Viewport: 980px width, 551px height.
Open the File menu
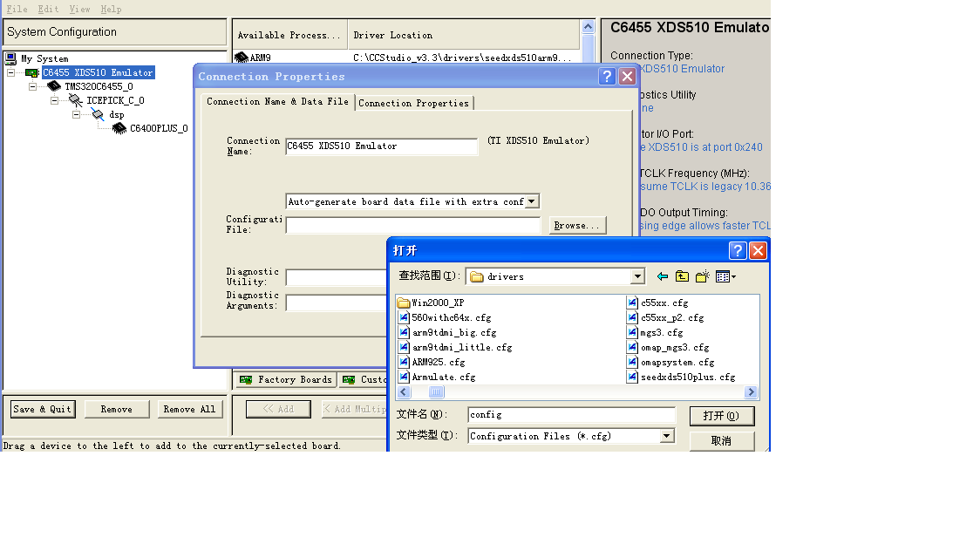pos(17,9)
